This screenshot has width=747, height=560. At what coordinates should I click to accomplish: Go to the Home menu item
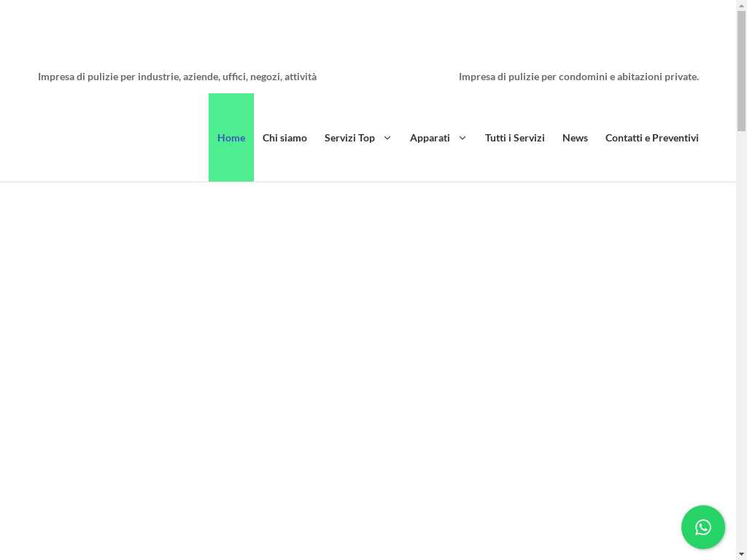click(x=231, y=138)
